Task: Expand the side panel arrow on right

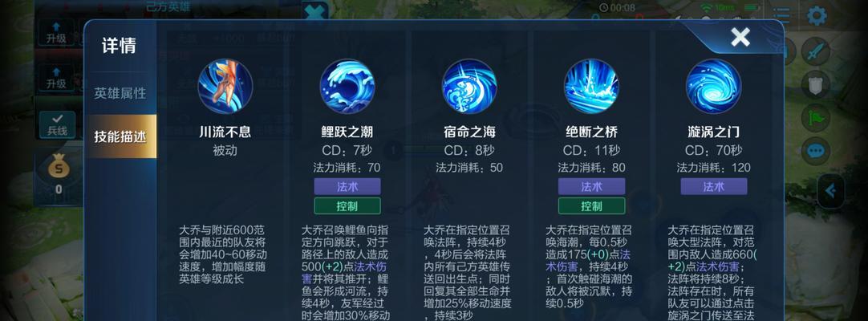Action: [x=831, y=191]
